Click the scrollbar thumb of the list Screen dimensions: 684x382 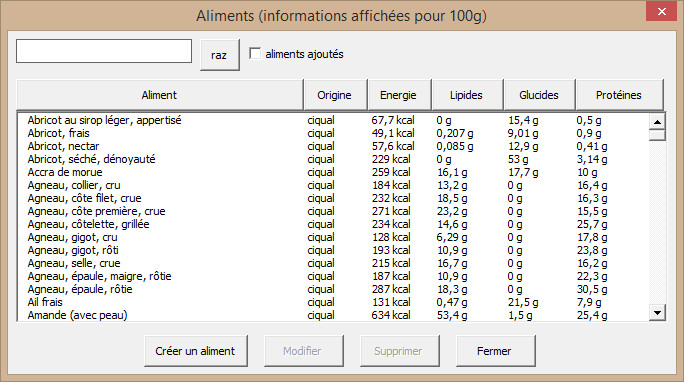pos(657,135)
